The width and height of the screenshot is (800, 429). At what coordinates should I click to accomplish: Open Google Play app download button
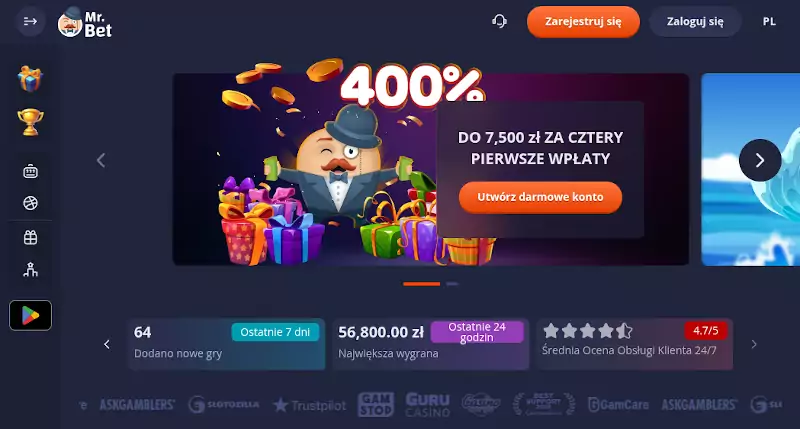(30, 315)
